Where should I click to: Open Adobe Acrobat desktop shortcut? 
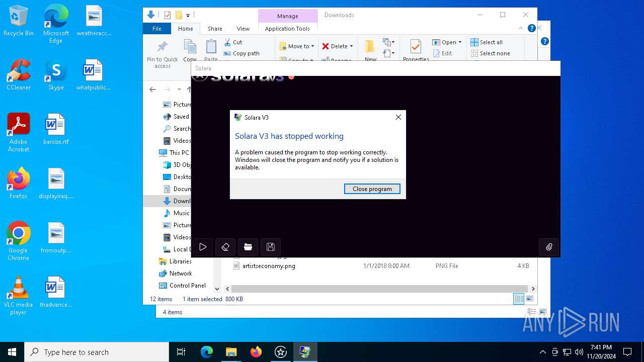[x=19, y=133]
